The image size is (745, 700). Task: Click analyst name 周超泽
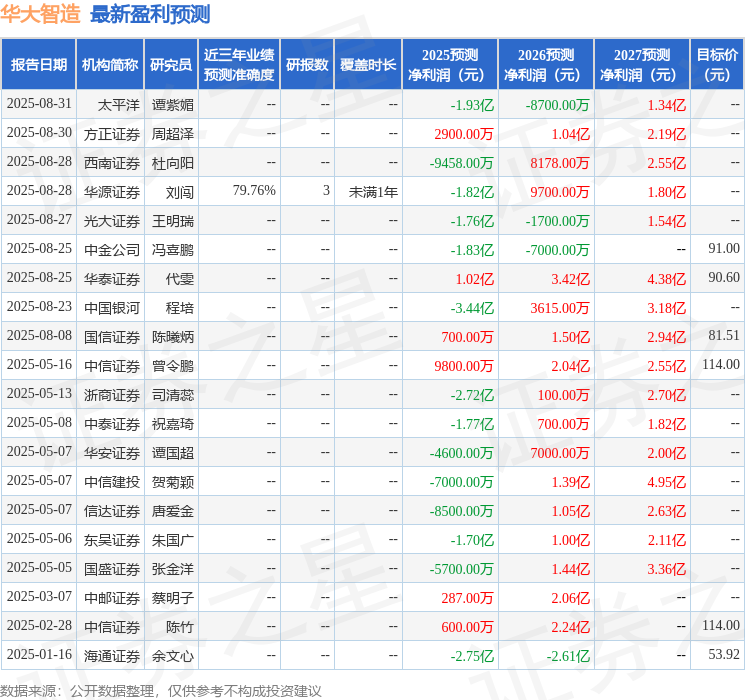pos(172,134)
